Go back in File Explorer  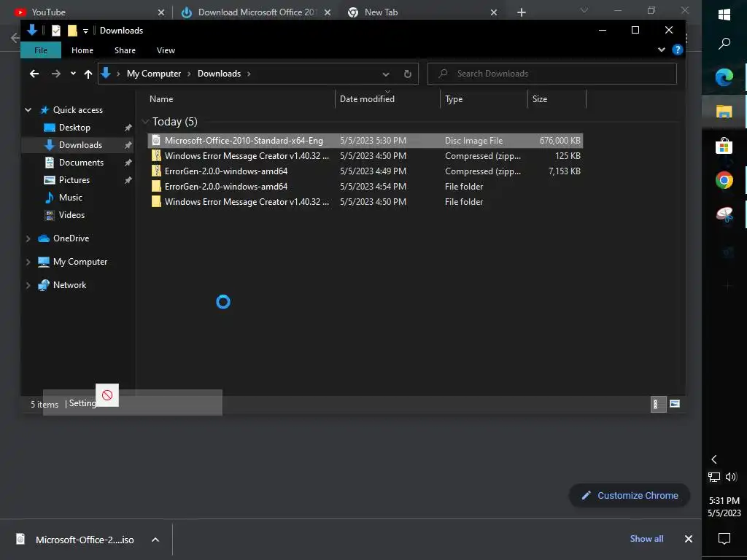coord(34,74)
